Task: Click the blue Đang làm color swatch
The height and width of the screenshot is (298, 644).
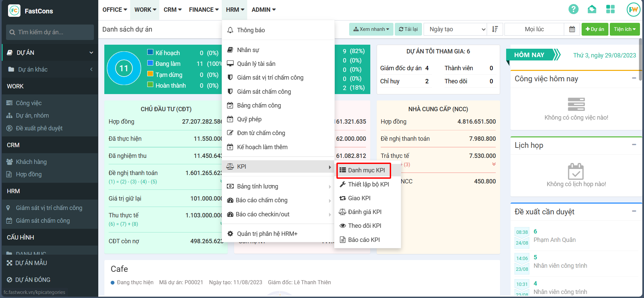Action: (150, 63)
